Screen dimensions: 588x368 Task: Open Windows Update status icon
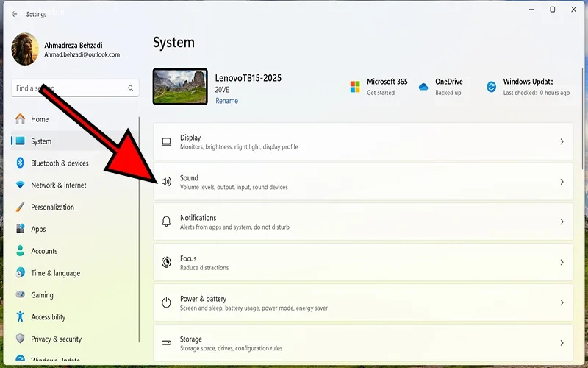click(491, 87)
